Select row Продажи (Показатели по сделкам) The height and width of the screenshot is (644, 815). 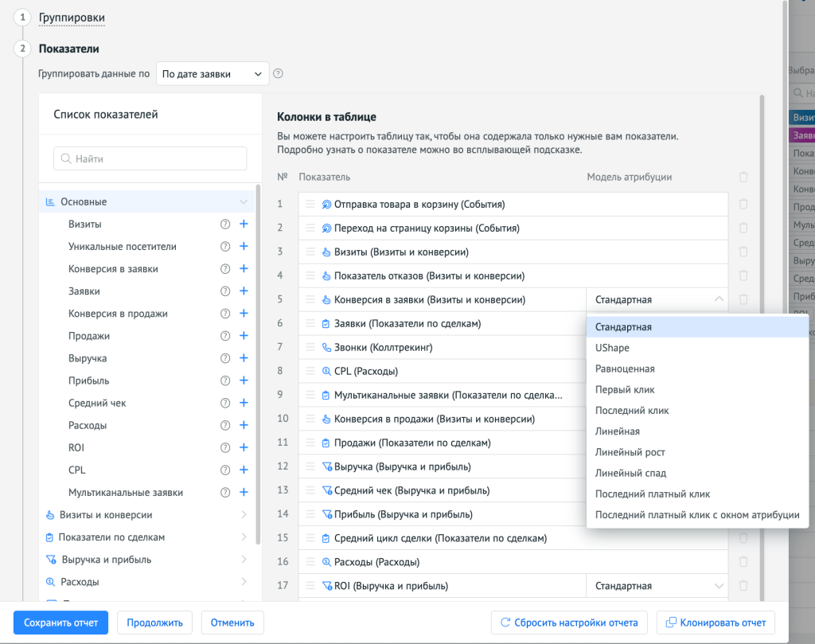click(x=443, y=443)
